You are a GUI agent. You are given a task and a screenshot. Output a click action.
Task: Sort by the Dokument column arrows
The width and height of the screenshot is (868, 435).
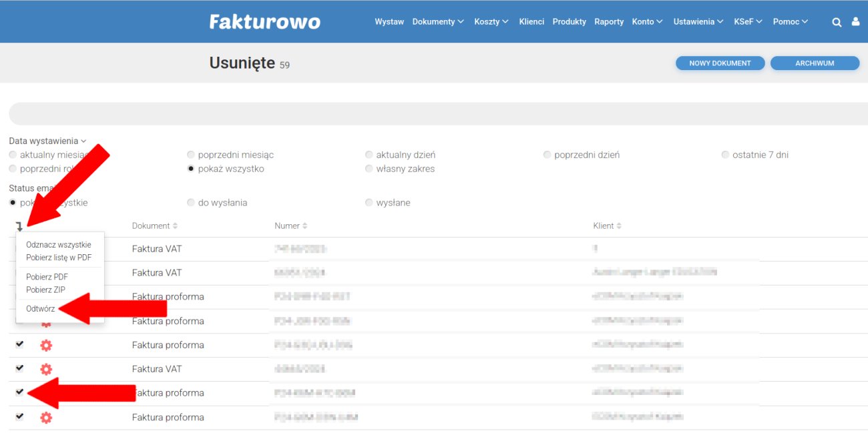click(176, 226)
